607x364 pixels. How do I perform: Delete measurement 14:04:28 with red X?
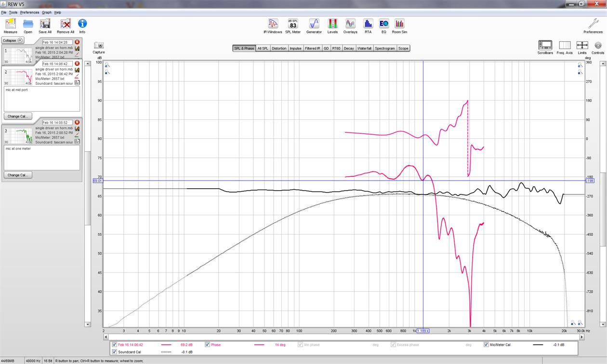point(77,42)
